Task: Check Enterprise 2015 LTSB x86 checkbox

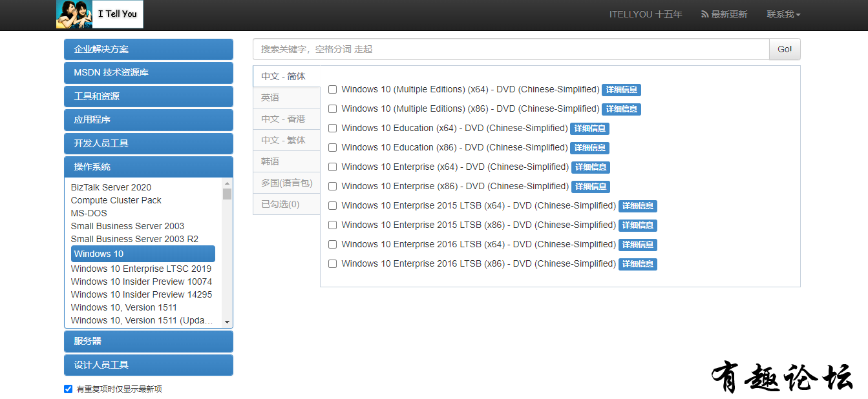Action: click(332, 225)
